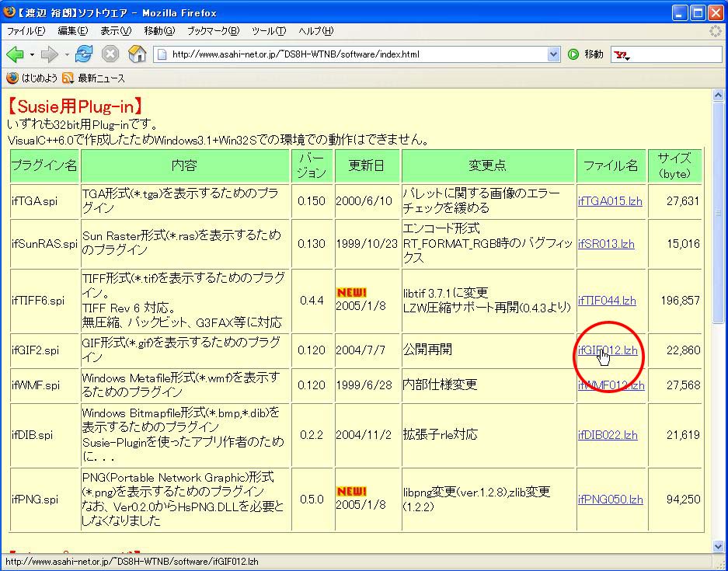Click the Yahoo search engine icon

(622, 55)
